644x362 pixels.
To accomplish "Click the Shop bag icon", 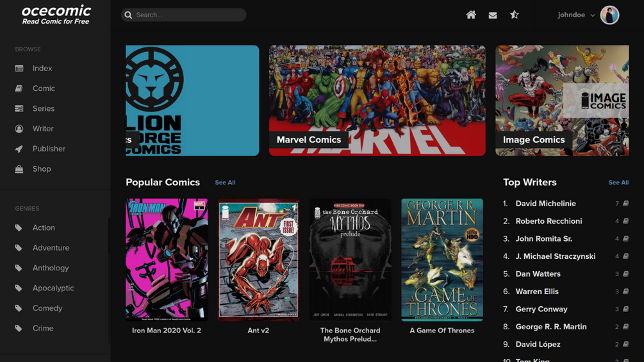I will point(19,169).
